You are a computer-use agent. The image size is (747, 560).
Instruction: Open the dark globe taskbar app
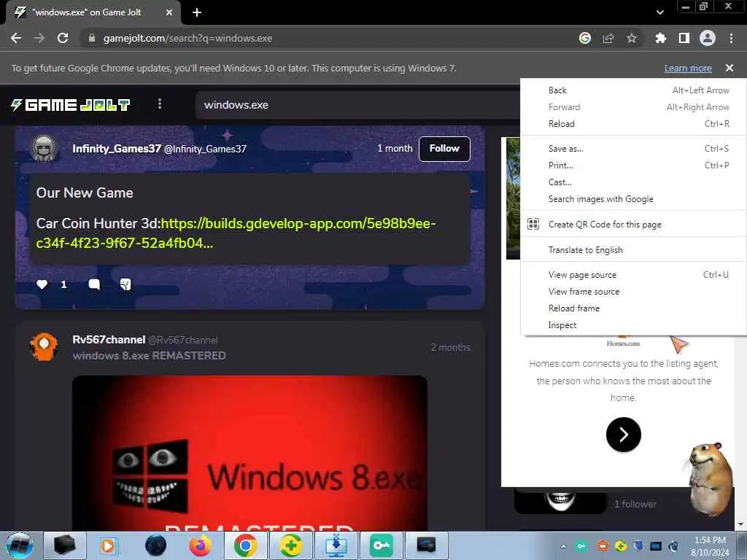[x=155, y=545]
